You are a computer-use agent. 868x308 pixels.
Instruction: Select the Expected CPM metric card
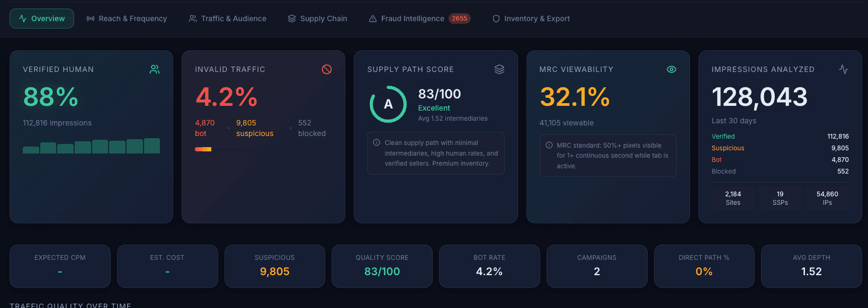(60, 266)
